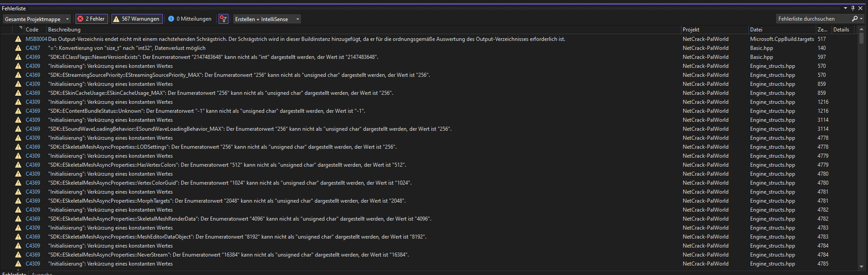Screen dimensions: 868x275
Task: Open the MSB8004 code link
Action: click(36, 39)
